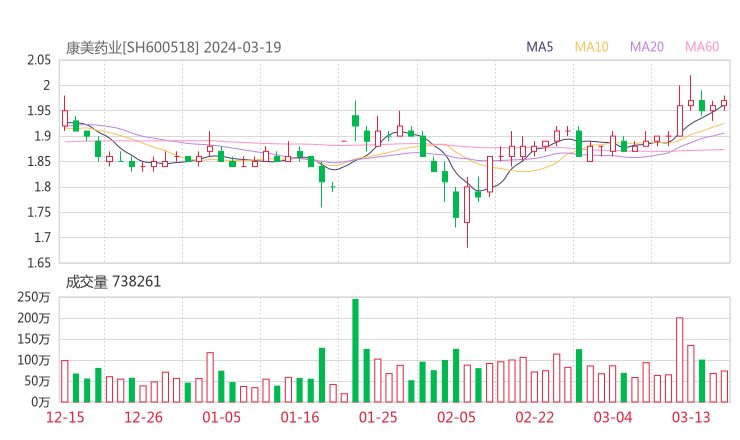Click the 0万 volume axis label
The height and width of the screenshot is (440, 740).
tap(41, 402)
